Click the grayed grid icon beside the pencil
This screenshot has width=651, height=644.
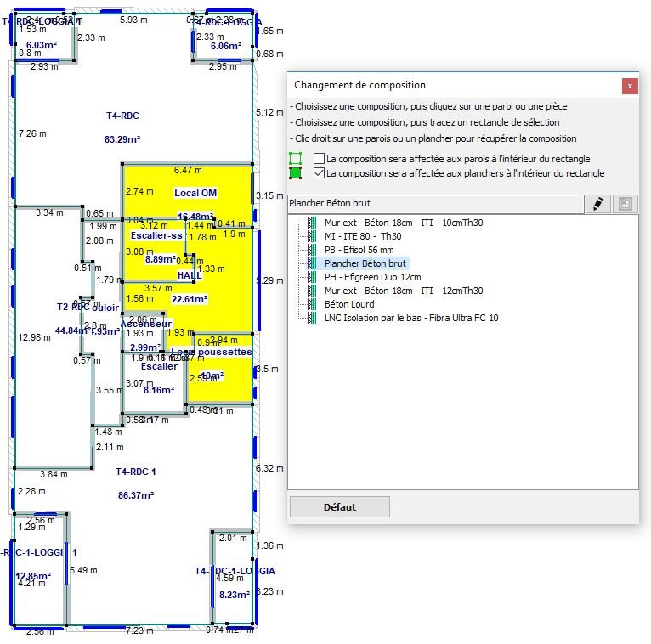[624, 204]
